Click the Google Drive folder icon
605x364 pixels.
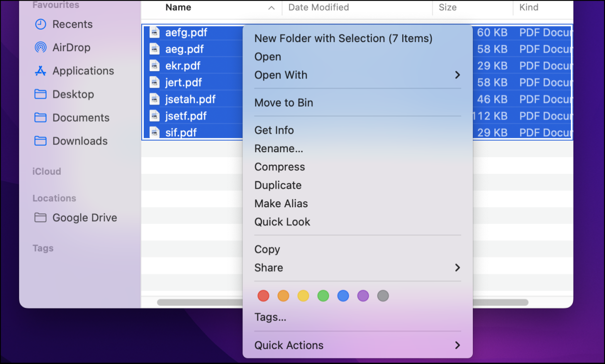41,218
